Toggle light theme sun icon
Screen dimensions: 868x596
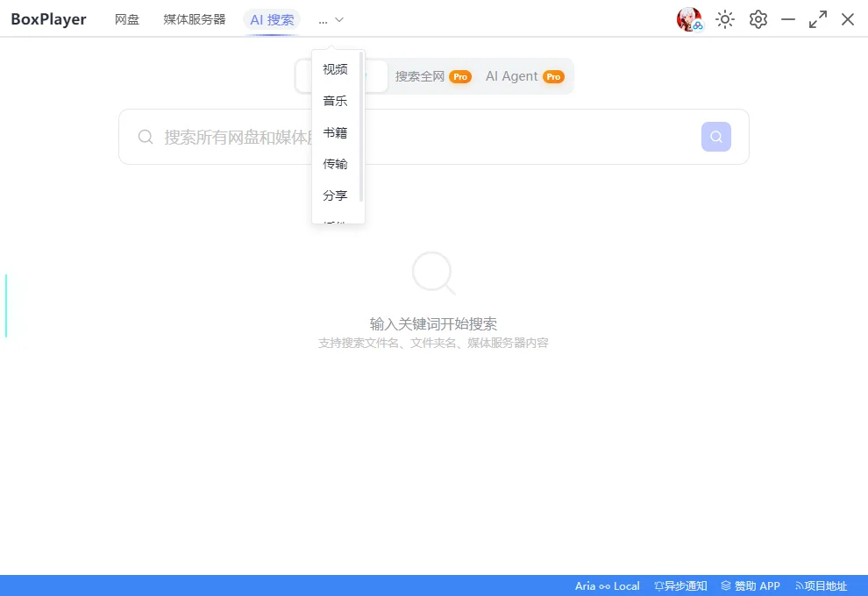click(x=724, y=19)
